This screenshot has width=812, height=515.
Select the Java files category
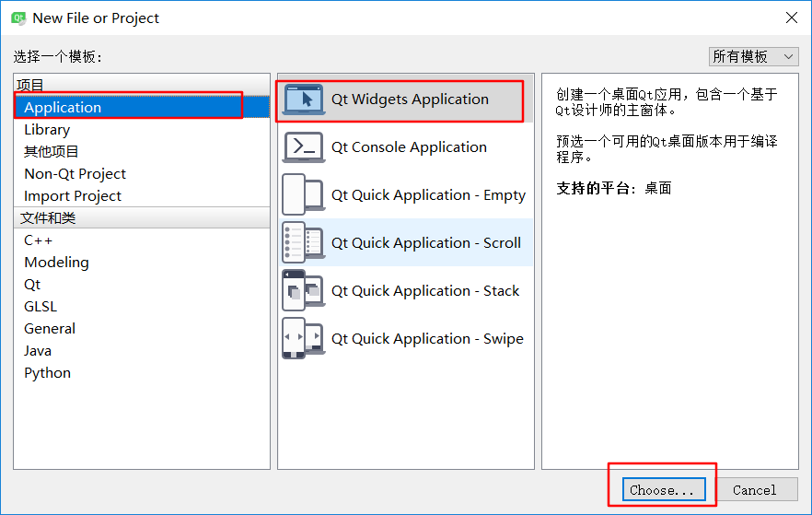pos(142,351)
